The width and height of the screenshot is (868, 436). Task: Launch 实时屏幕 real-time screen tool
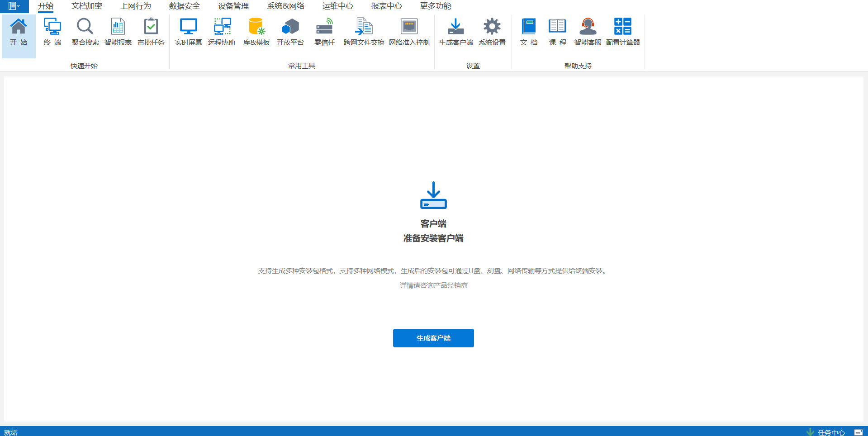pos(188,32)
